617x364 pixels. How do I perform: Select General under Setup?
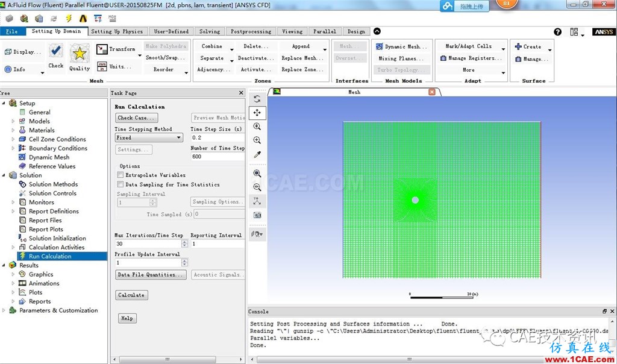tap(39, 112)
